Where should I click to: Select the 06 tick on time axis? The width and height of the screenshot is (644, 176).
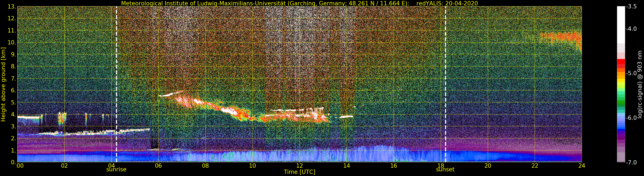coord(159,166)
